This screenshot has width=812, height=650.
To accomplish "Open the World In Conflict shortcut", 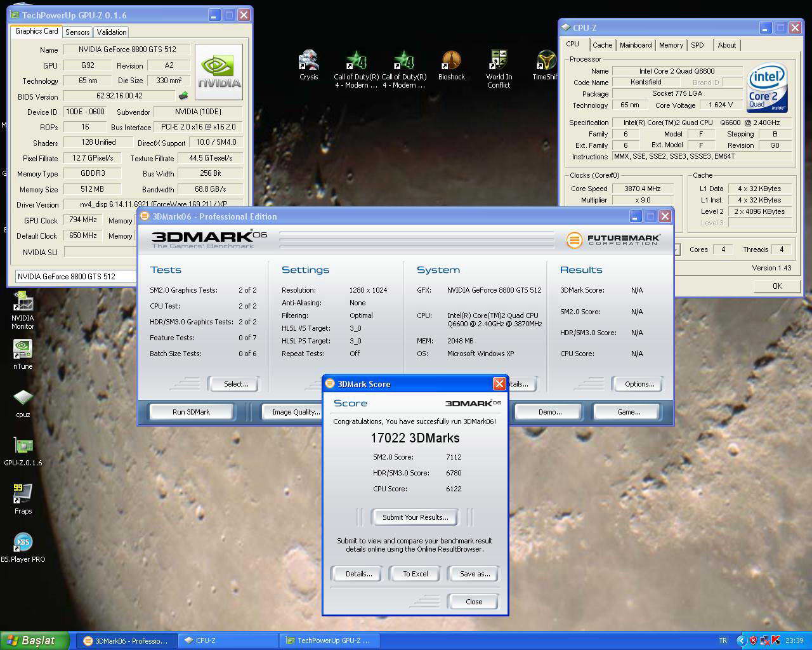I will (x=499, y=69).
